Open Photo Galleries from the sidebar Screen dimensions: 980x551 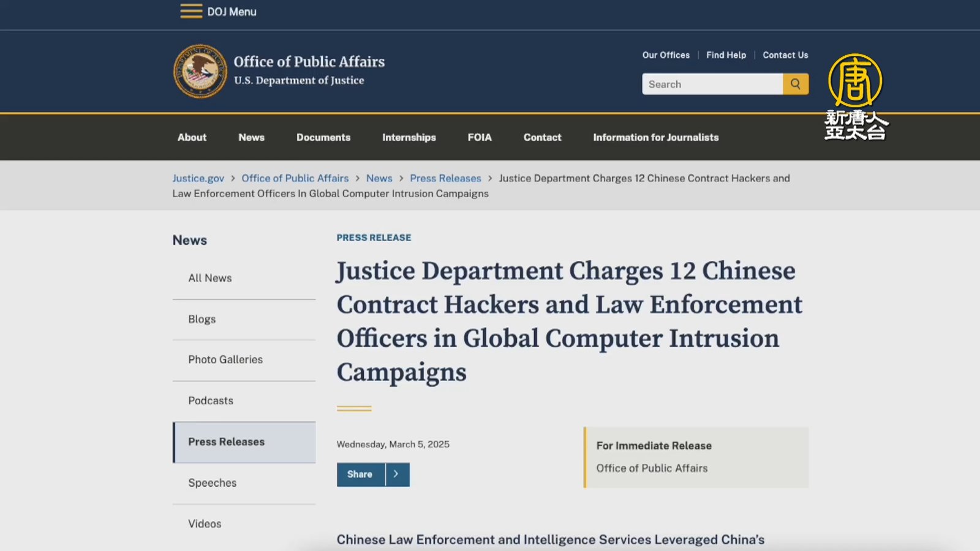[225, 360]
